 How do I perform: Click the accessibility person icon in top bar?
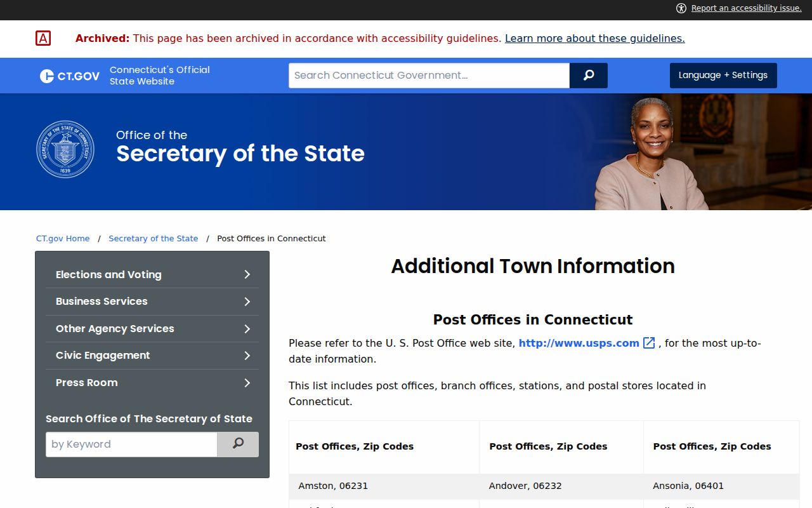coord(681,8)
